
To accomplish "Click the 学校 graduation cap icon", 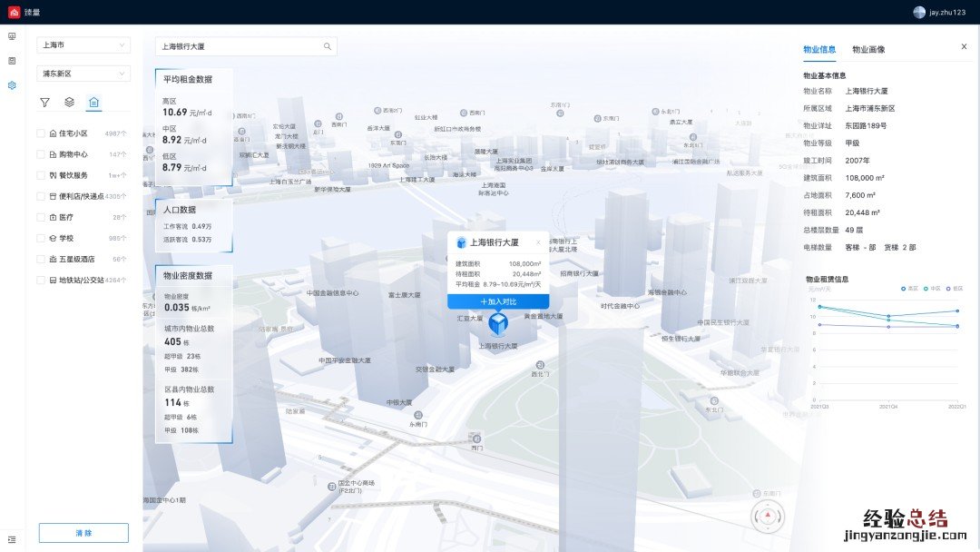I will pyautogui.click(x=54, y=238).
